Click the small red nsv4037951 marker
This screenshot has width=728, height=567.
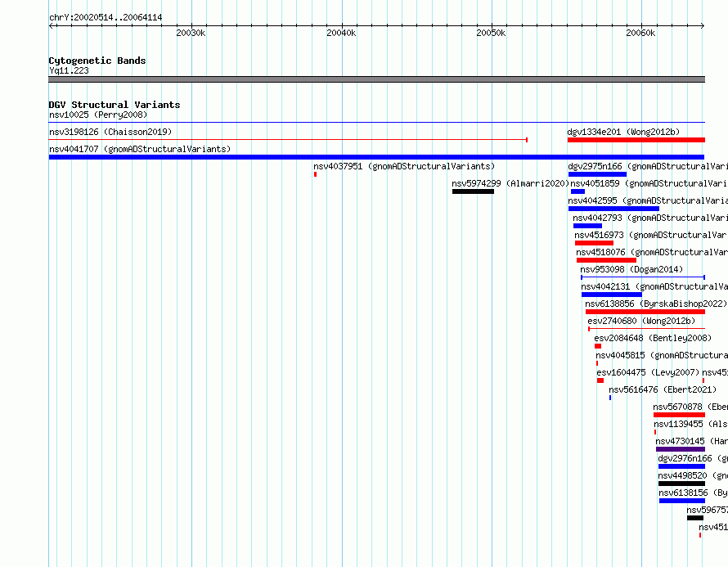(315, 174)
